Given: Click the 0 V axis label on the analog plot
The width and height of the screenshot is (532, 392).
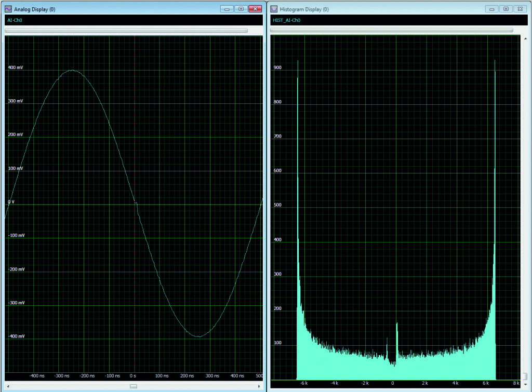Looking at the screenshot, I should coord(11,201).
